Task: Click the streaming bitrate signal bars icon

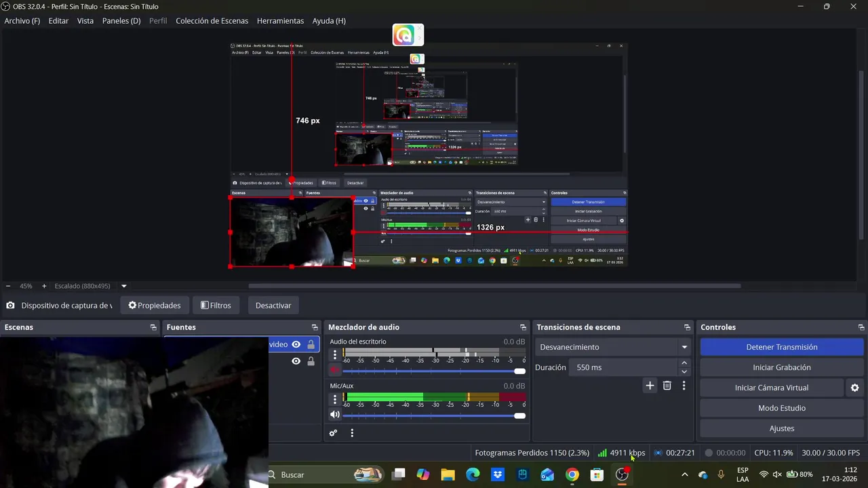Action: tap(602, 453)
